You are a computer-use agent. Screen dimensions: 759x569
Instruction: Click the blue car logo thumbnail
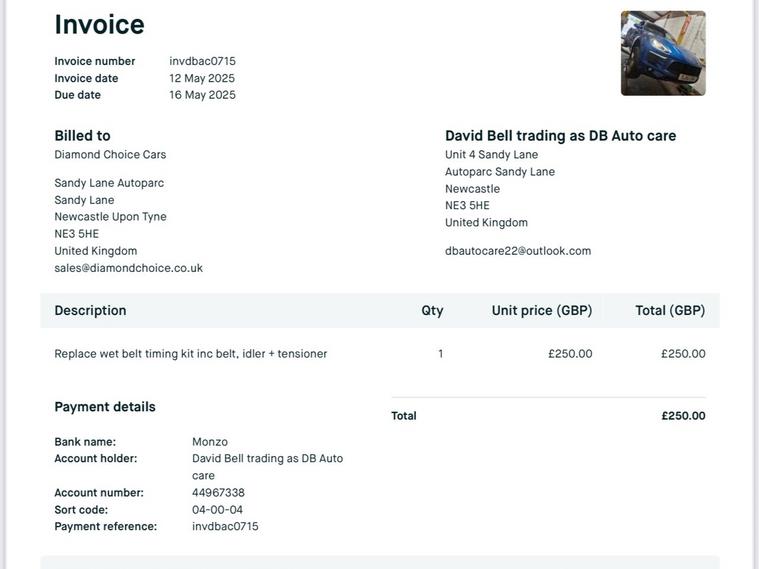[x=663, y=53]
